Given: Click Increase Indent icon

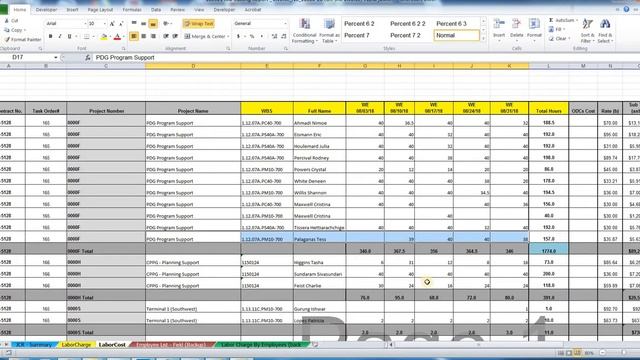Looking at the screenshot, I should pyautogui.click(x=175, y=36).
